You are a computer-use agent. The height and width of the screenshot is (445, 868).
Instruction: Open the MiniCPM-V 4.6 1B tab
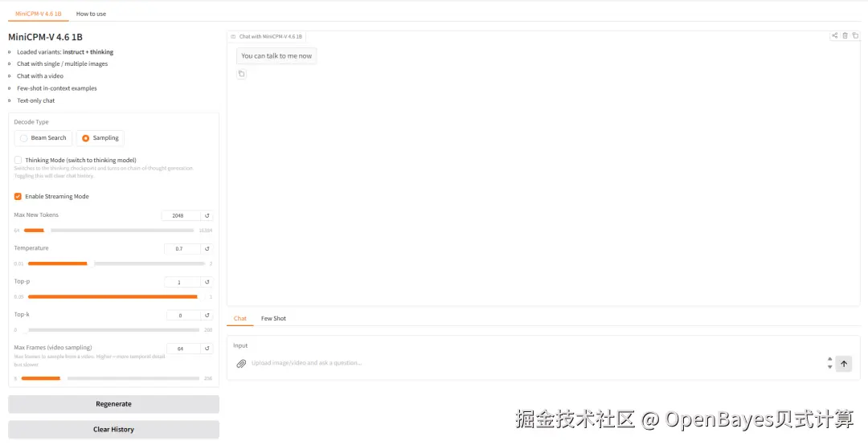(x=39, y=14)
